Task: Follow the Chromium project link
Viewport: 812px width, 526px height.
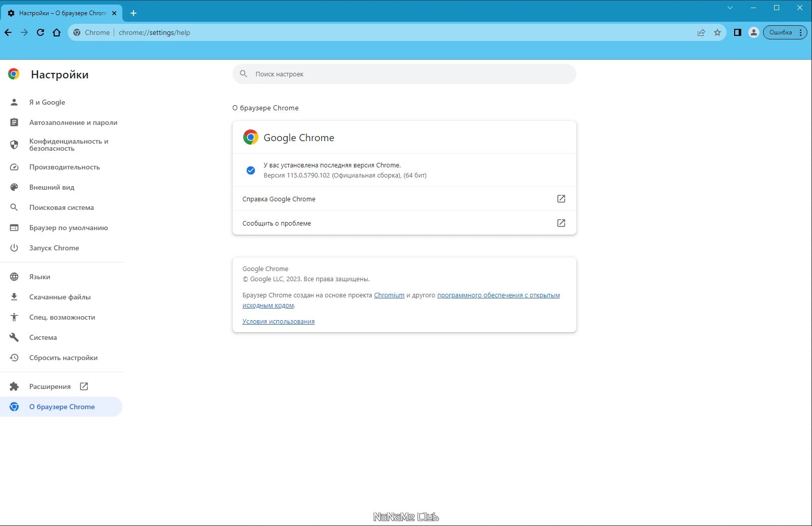Action: coord(389,295)
